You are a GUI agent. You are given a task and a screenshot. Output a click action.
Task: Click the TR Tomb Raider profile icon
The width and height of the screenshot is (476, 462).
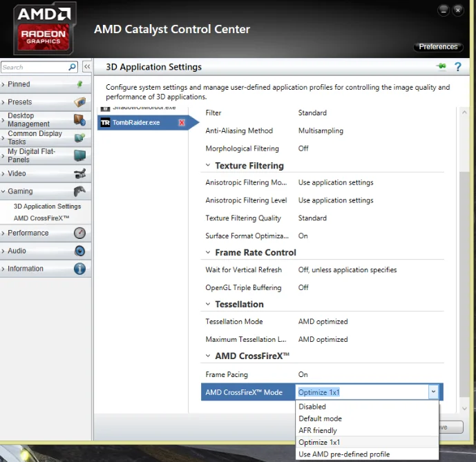[x=105, y=123]
